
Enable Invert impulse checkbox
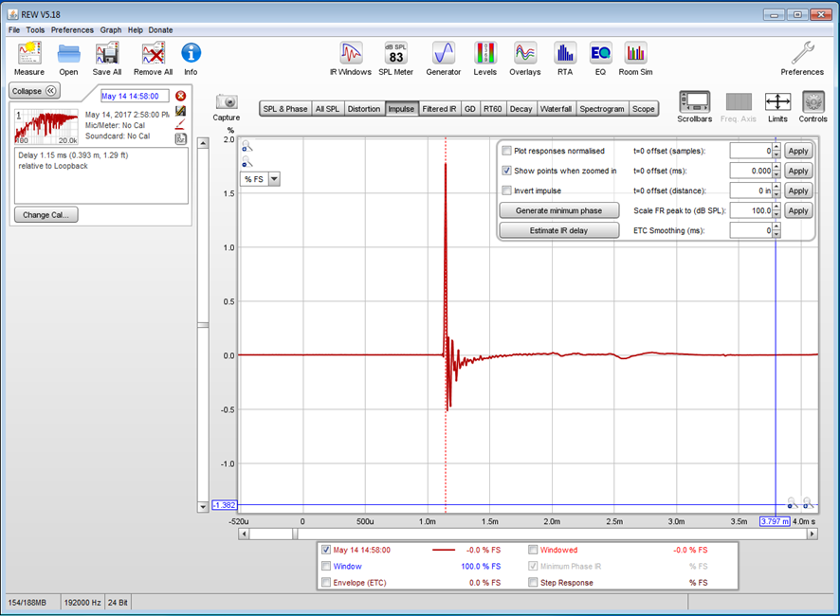pyautogui.click(x=507, y=190)
